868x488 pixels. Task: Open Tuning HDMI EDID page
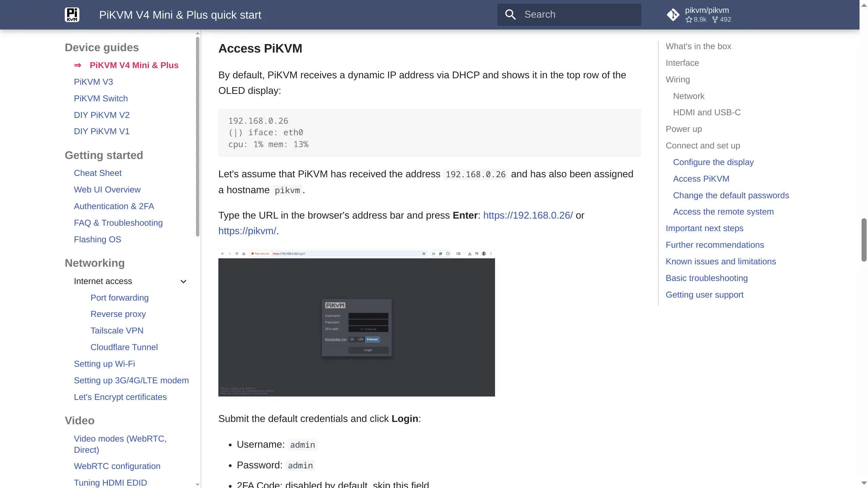click(111, 483)
